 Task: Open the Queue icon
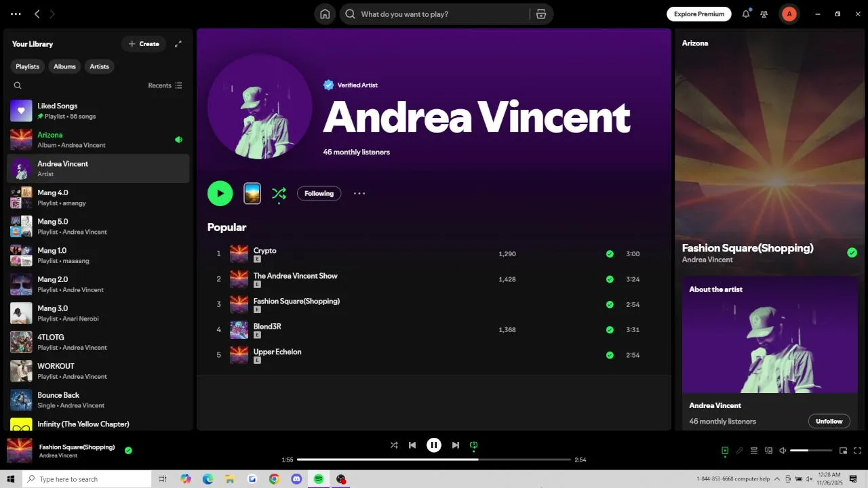754,451
